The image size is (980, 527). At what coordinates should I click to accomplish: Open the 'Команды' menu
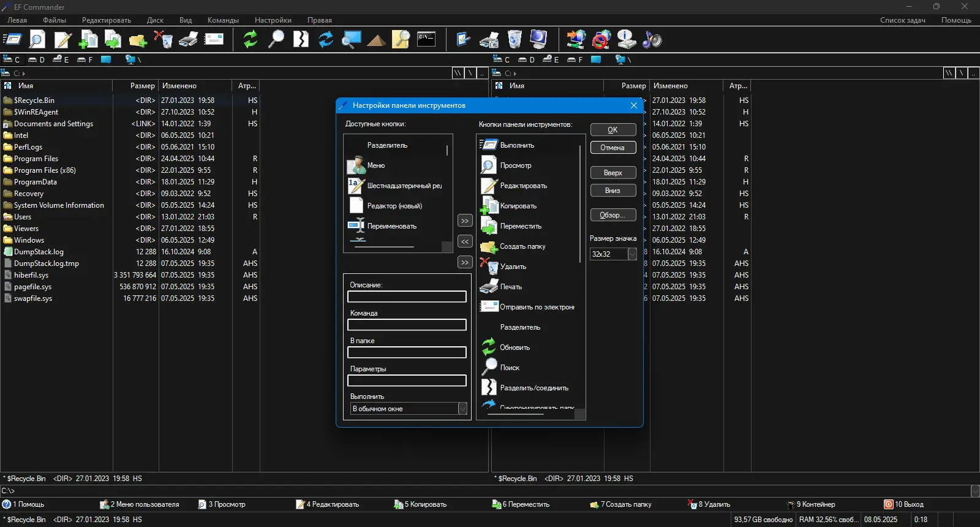(x=223, y=20)
